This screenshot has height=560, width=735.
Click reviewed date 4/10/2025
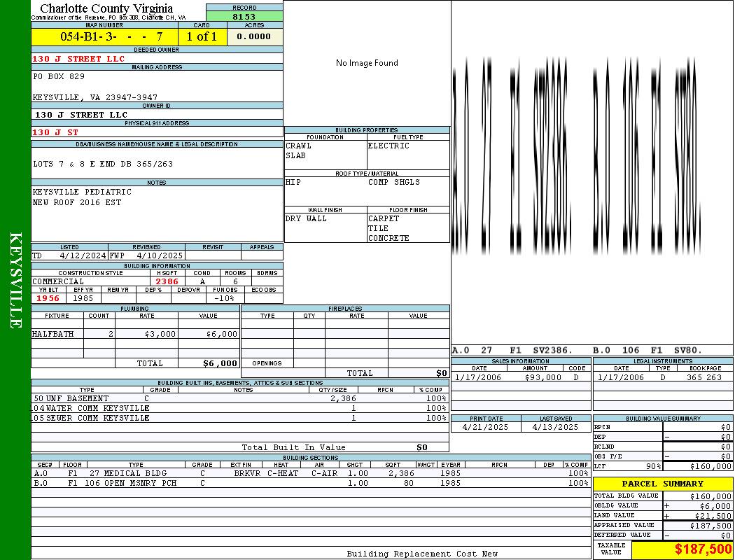tap(160, 256)
